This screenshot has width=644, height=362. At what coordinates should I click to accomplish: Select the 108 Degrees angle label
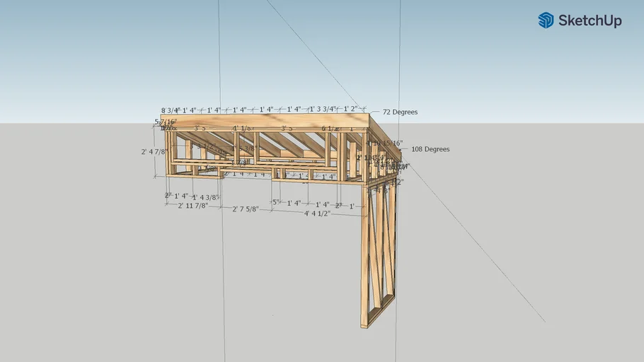point(430,150)
